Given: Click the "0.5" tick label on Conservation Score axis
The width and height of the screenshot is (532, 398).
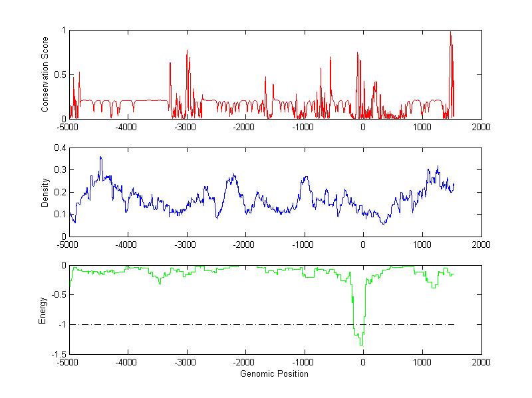Looking at the screenshot, I should (x=59, y=74).
